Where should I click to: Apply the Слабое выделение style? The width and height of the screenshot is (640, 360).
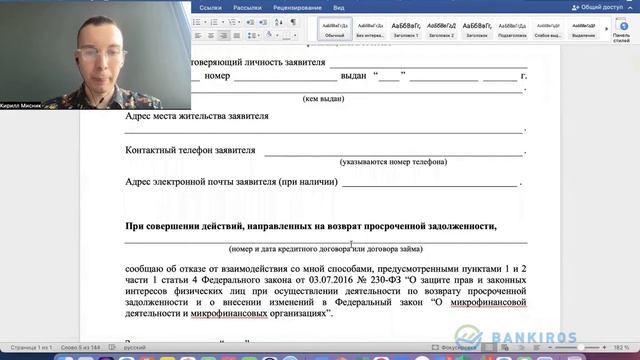click(x=548, y=29)
